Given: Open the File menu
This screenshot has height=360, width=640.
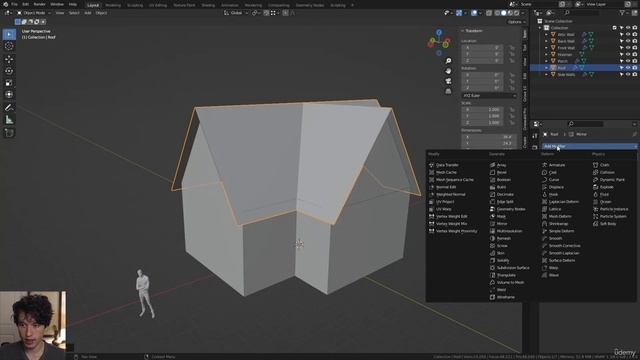Looking at the screenshot, I should (x=14, y=4).
